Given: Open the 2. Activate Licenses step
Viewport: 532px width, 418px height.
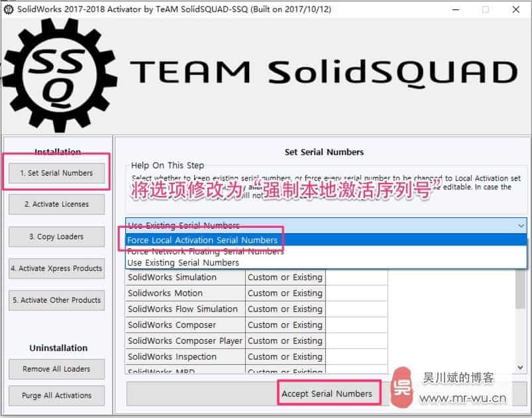Looking at the screenshot, I should tap(57, 204).
